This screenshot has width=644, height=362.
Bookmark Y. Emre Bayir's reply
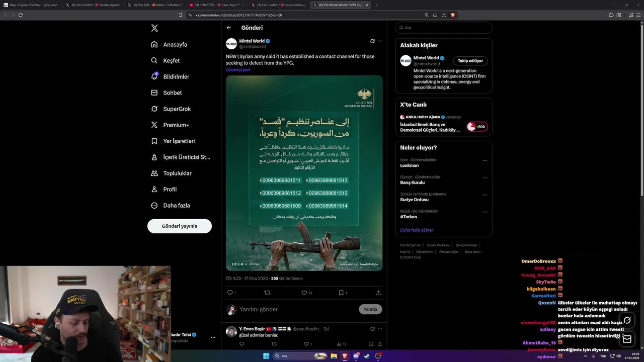click(371, 344)
